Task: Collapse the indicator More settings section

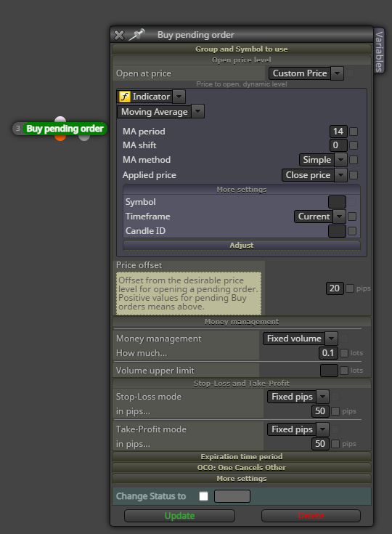Action: [x=242, y=190]
